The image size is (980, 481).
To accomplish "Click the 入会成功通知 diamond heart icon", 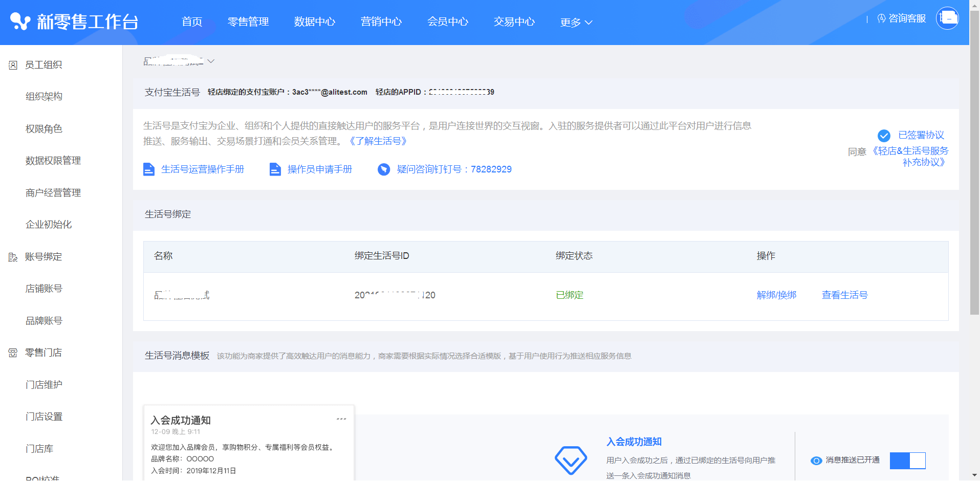I will coord(571,461).
